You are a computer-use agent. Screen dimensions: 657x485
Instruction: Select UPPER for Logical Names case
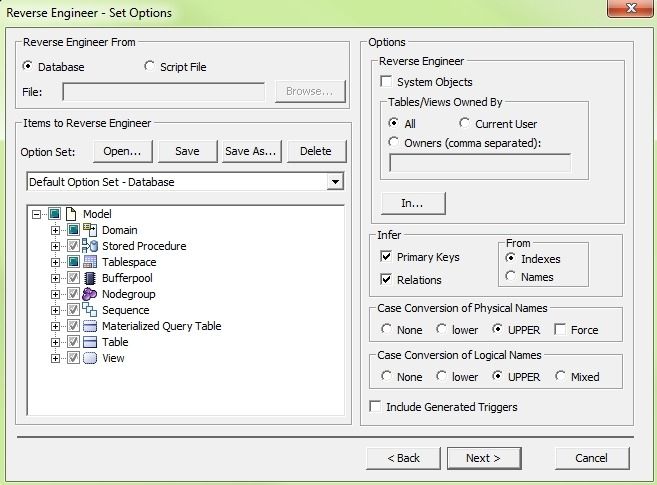pyautogui.click(x=497, y=376)
